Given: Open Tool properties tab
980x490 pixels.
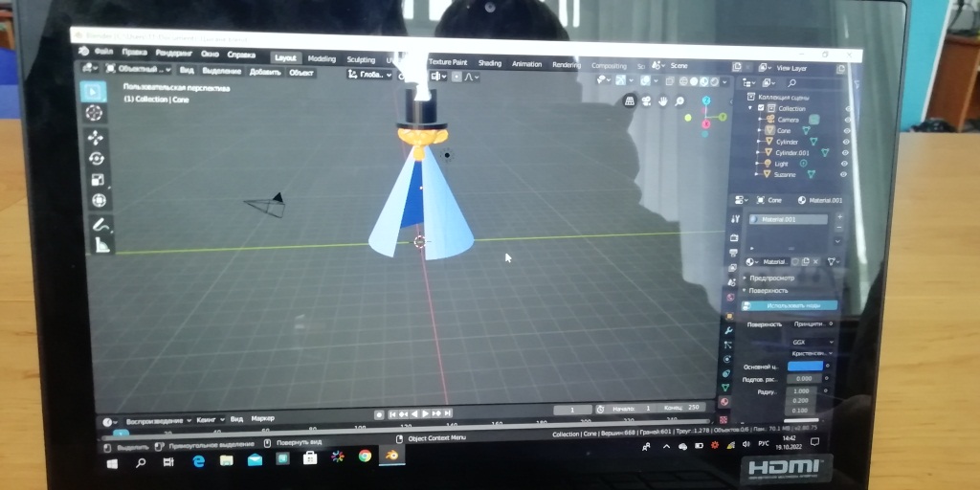Looking at the screenshot, I should click(x=734, y=219).
